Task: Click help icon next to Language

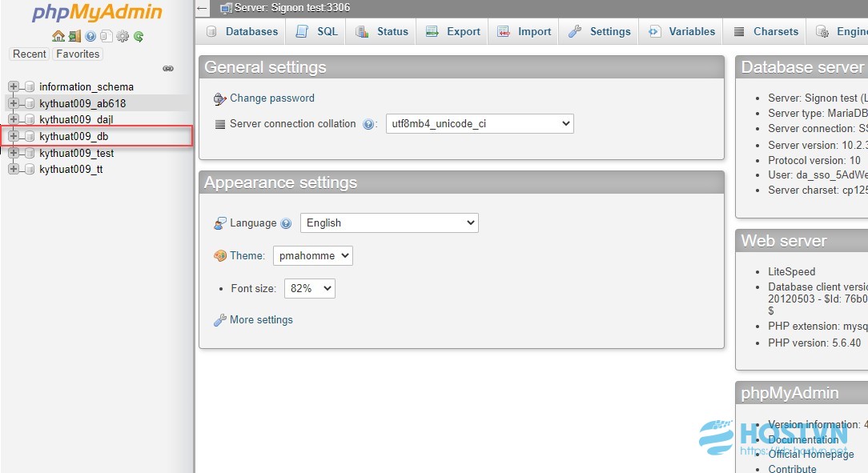Action: tap(286, 223)
